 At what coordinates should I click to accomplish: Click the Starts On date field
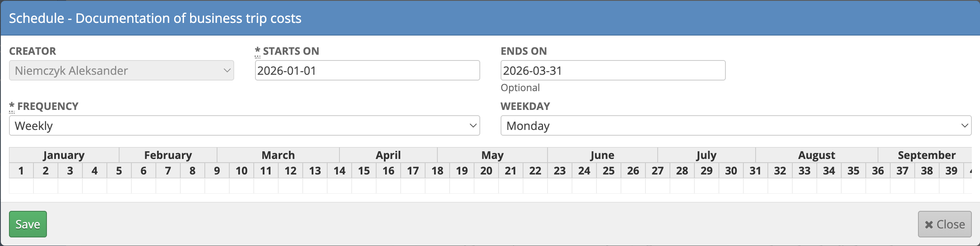pyautogui.click(x=367, y=70)
